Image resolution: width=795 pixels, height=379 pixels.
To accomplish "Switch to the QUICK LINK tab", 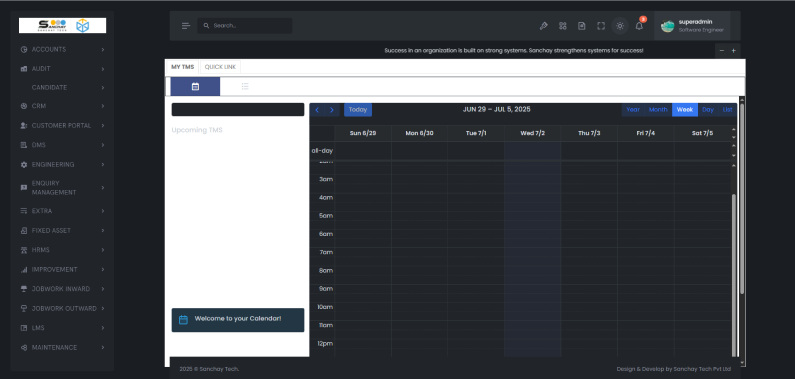I will (220, 67).
